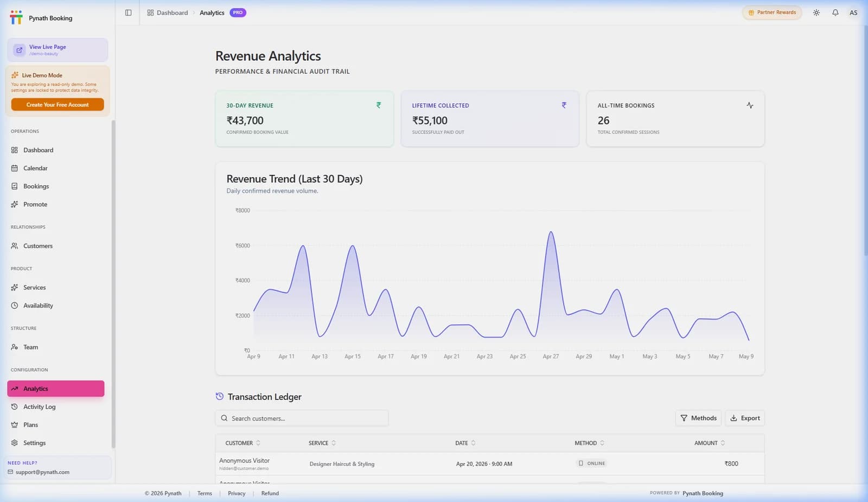Open the Promote section
Screen dimensions: 868x502
click(x=55, y=205)
